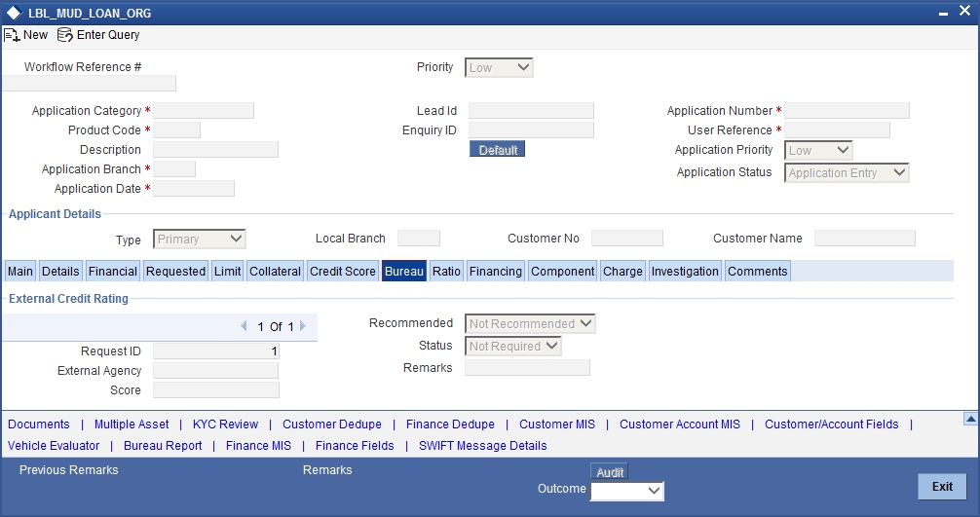Open the Recommended dropdown
Image resolution: width=980 pixels, height=517 pixels.
[530, 323]
